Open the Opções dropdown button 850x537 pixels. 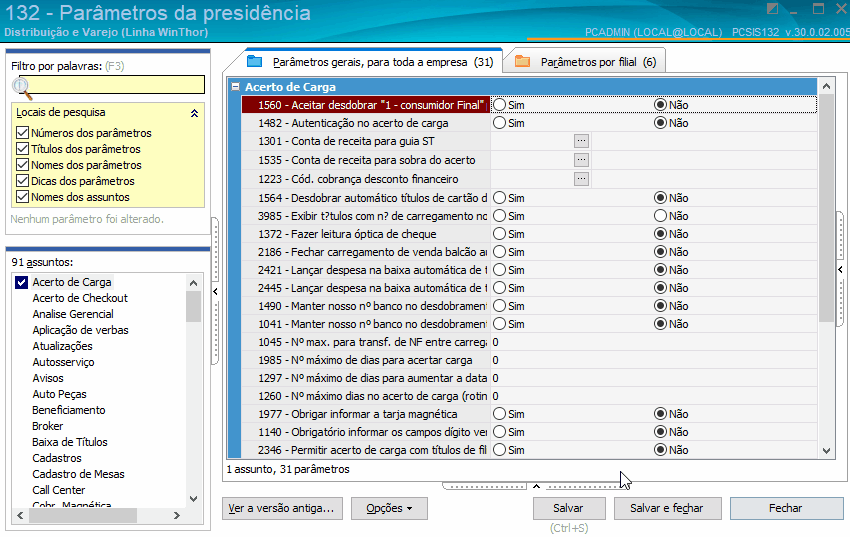click(389, 508)
